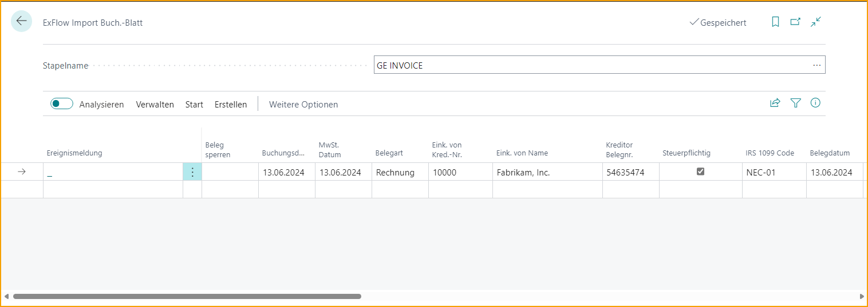The image size is (868, 307).
Task: Uncheck the Steuerpflichtig checkbox for Fabrikam
Action: (x=700, y=172)
